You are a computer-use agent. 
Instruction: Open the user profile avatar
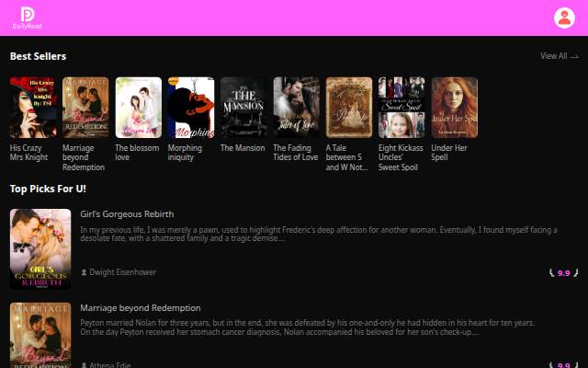564,17
